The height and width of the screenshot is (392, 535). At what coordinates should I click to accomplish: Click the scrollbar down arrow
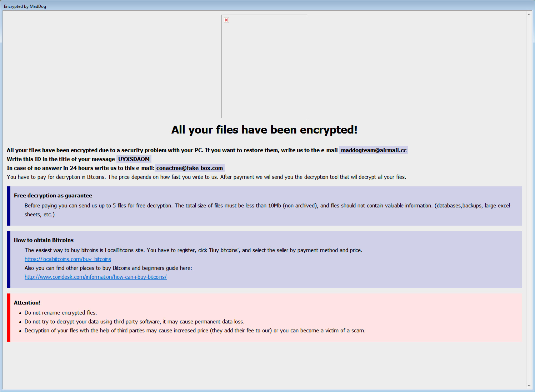[529, 386]
